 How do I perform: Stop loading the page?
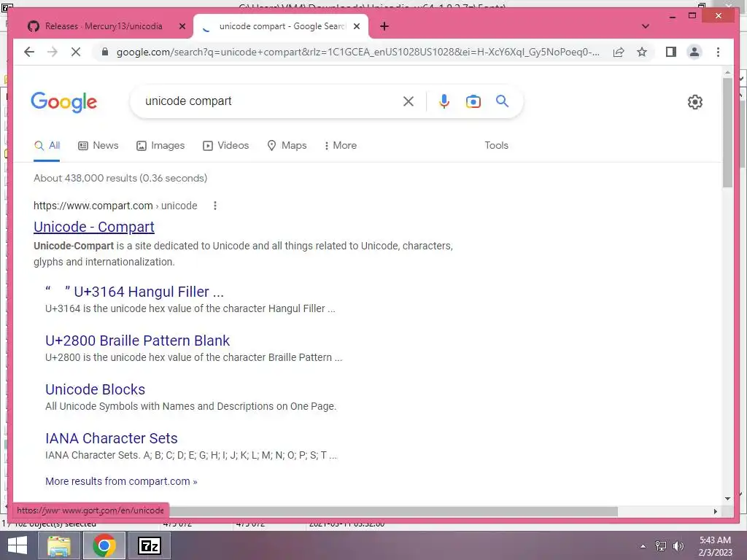[x=76, y=52]
